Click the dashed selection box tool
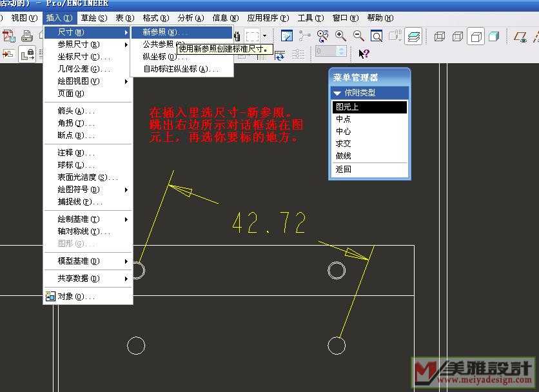 tap(252, 36)
